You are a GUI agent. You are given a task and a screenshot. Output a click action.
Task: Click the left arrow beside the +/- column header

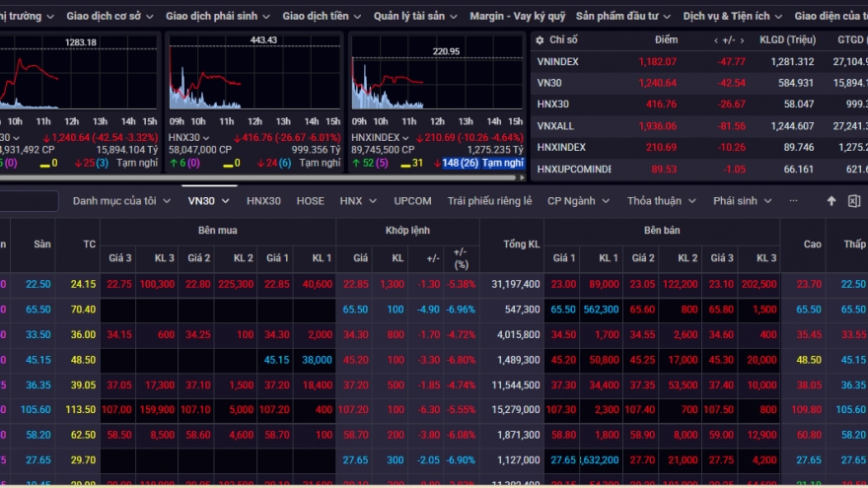718,39
